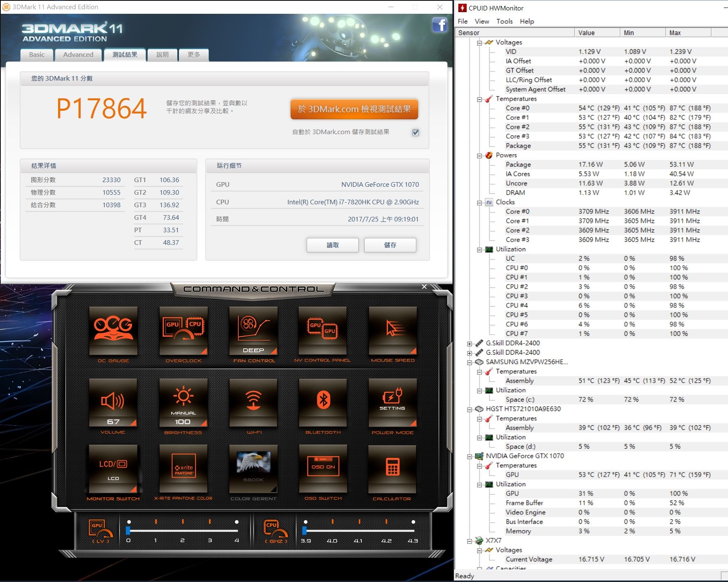
Task: Open the X-Rite Pantone Color tile
Action: (x=184, y=469)
